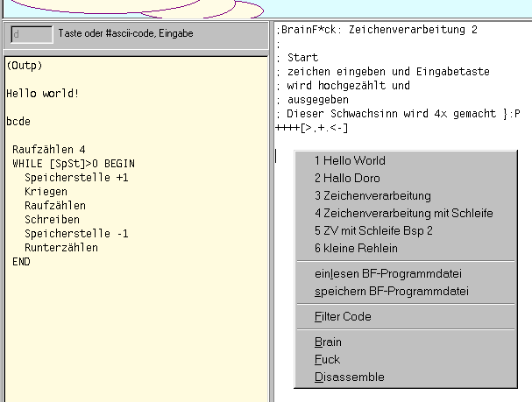Viewport: 532px width, 402px height.
Task: Click the 'Hello world!' output line
Action: 42,93
